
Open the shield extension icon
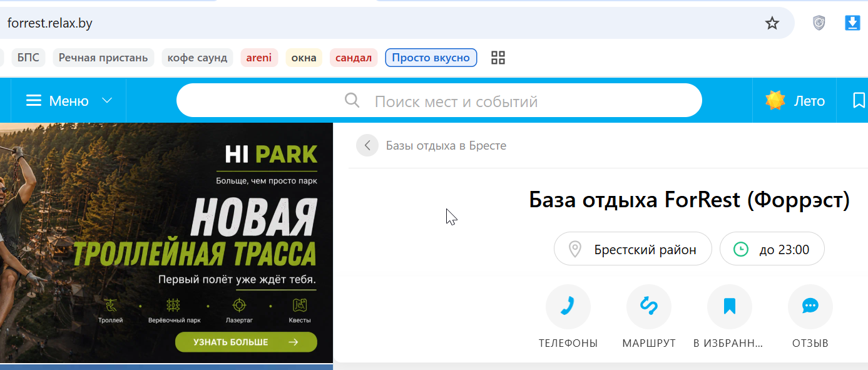(x=819, y=23)
